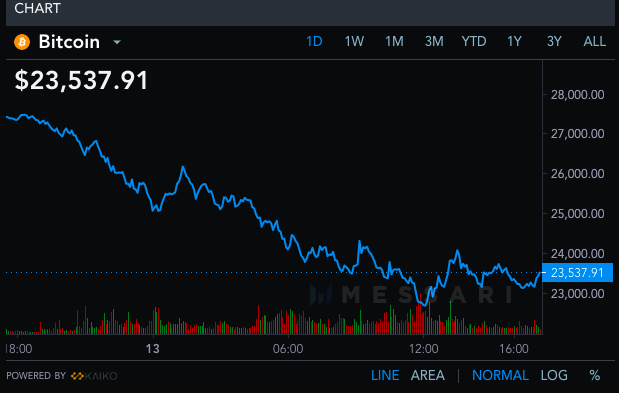Image resolution: width=619 pixels, height=393 pixels.
Task: Open the Kaiko logo link
Action: (94, 376)
